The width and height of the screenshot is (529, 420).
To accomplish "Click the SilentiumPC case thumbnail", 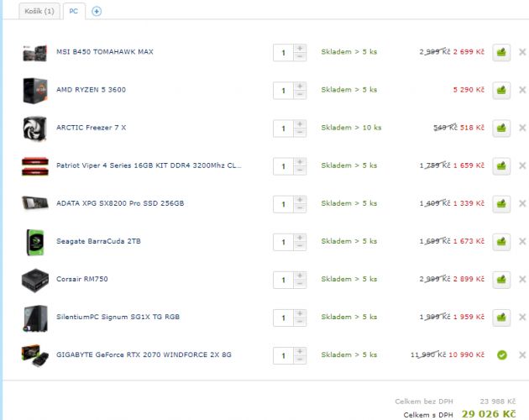I will pos(35,318).
